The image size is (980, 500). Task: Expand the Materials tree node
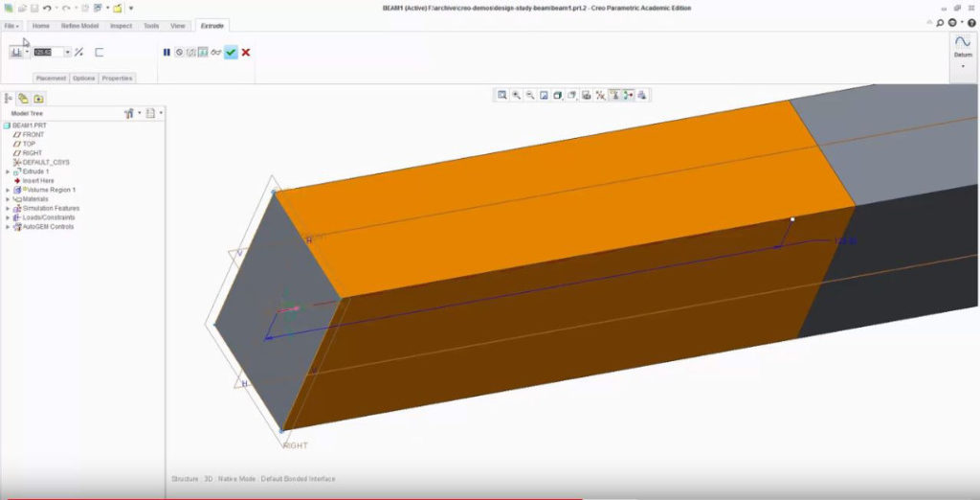point(8,199)
